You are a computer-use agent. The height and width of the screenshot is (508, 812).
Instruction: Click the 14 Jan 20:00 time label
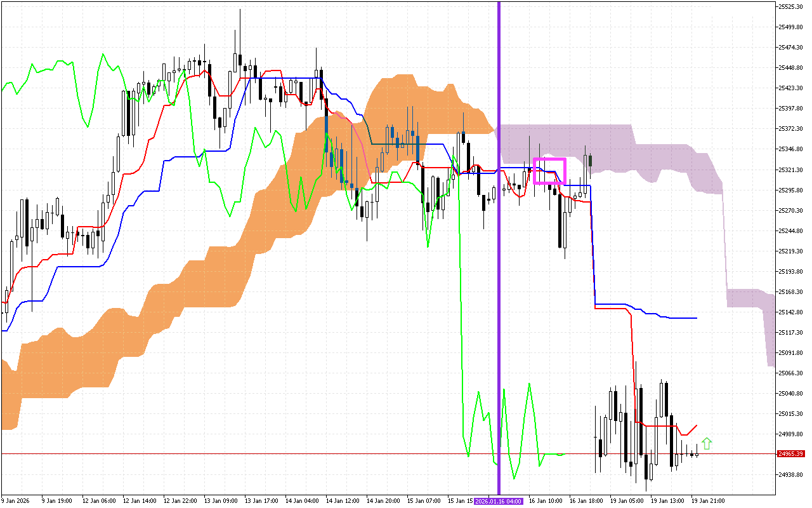pyautogui.click(x=383, y=501)
